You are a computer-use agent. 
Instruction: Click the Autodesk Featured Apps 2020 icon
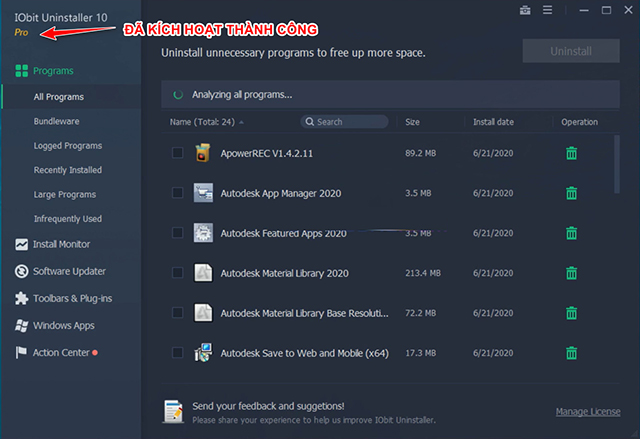[203, 233]
